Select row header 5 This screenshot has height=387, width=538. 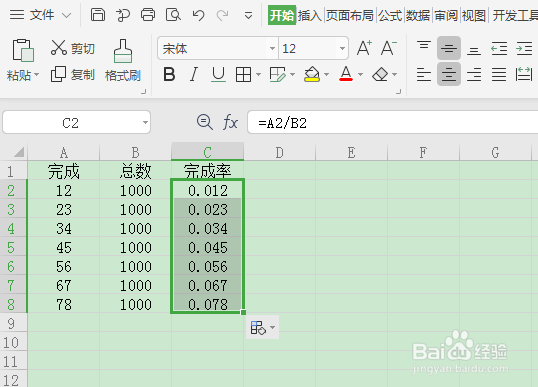(13, 247)
